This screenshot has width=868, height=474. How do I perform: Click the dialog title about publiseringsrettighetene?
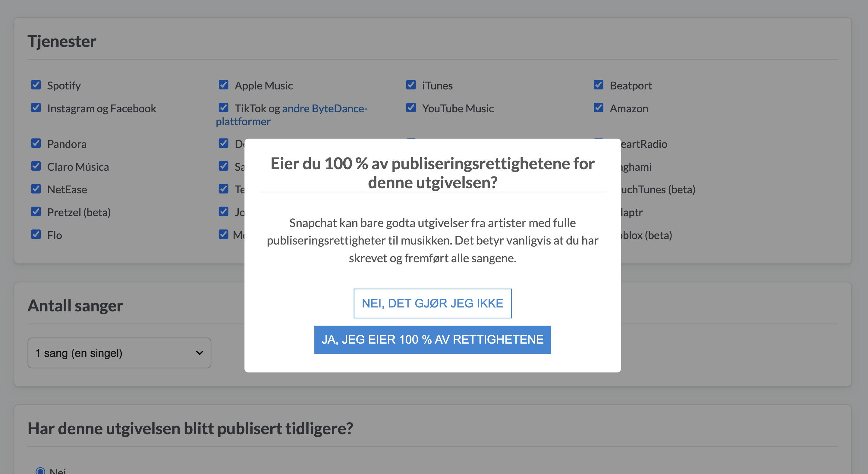pyautogui.click(x=432, y=173)
